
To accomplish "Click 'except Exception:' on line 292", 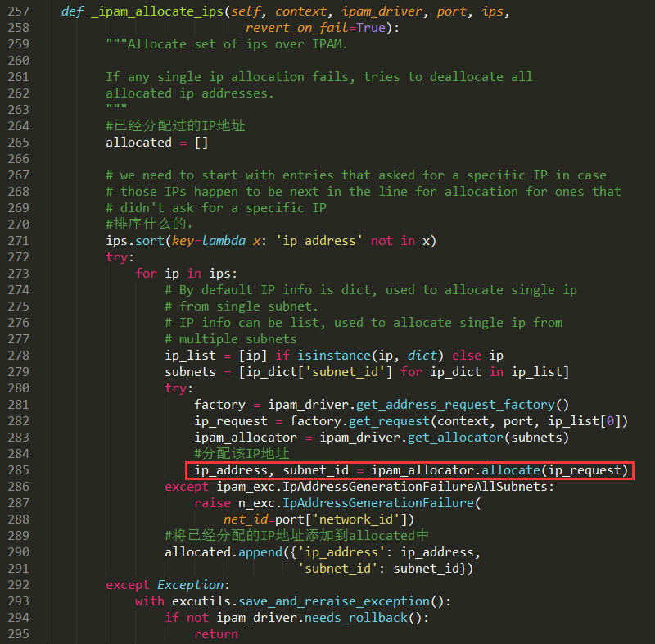I will pos(168,585).
